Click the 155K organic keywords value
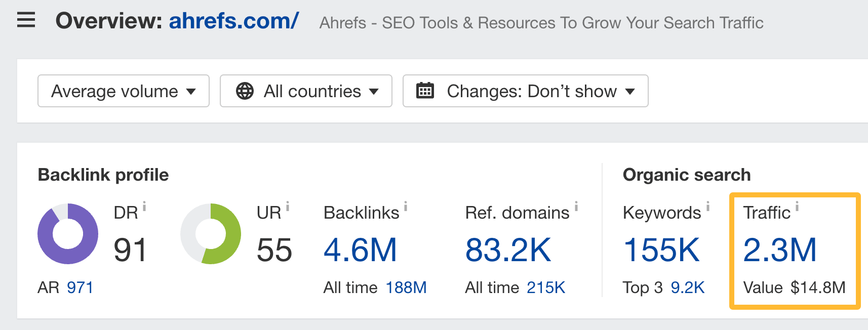The image size is (868, 330). point(661,250)
